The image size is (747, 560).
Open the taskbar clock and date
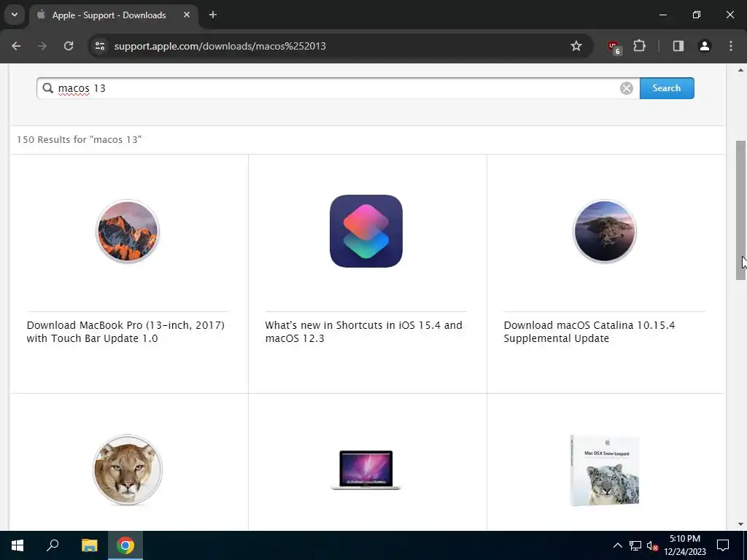[685, 545]
